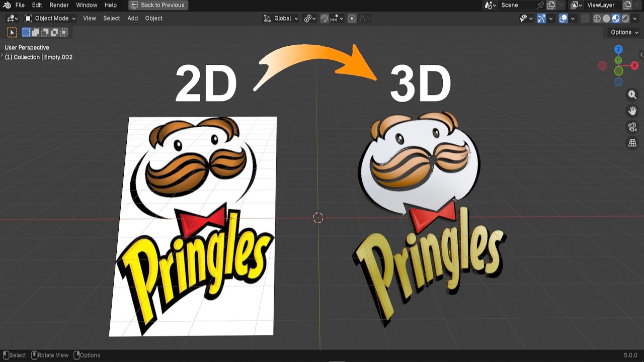
Task: Click the Back to Previous button
Action: (158, 5)
